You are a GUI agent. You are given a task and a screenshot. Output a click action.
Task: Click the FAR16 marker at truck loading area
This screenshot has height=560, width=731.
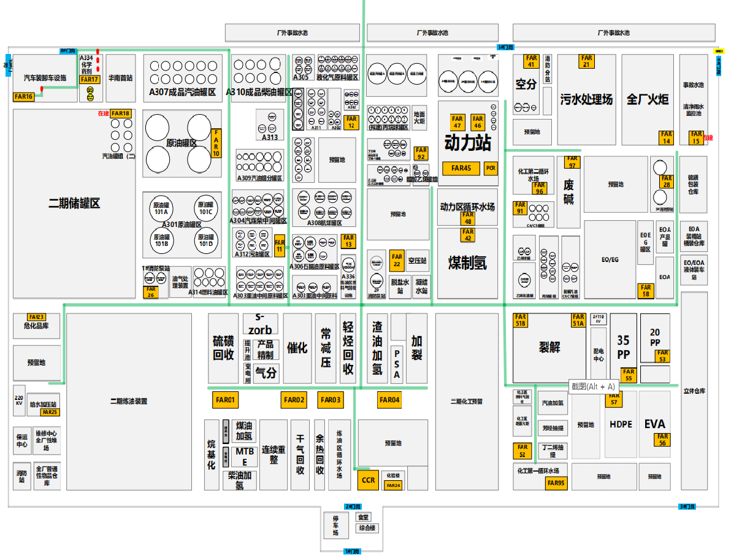[x=23, y=96]
